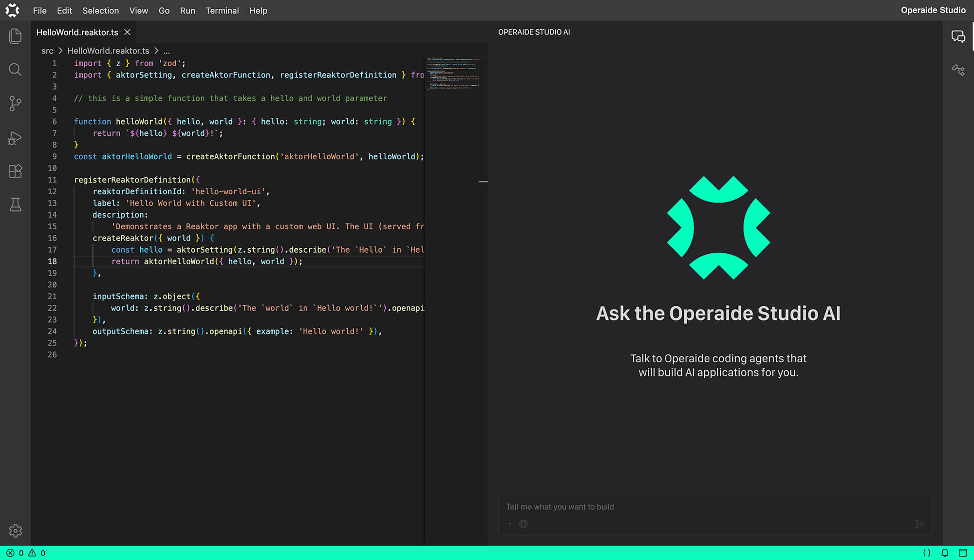The height and width of the screenshot is (560, 974).
Task: Close the HelloWorld.reaktor.ts tab
Action: pos(127,32)
